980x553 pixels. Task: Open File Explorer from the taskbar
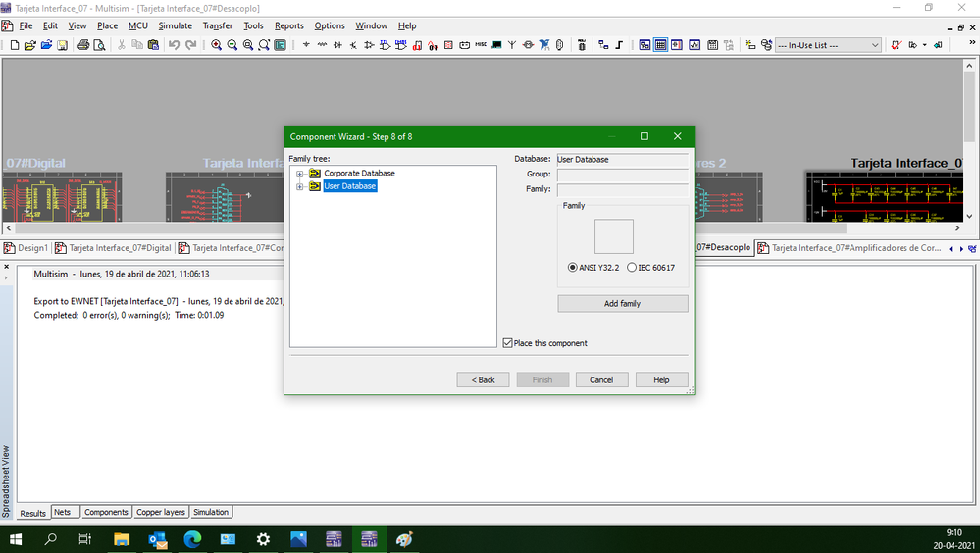click(122, 539)
